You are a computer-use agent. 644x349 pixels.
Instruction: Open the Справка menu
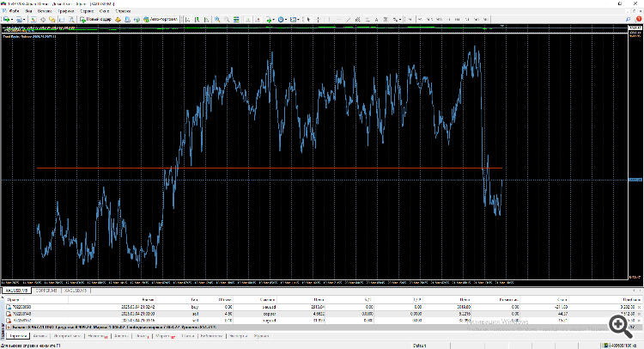coord(123,11)
